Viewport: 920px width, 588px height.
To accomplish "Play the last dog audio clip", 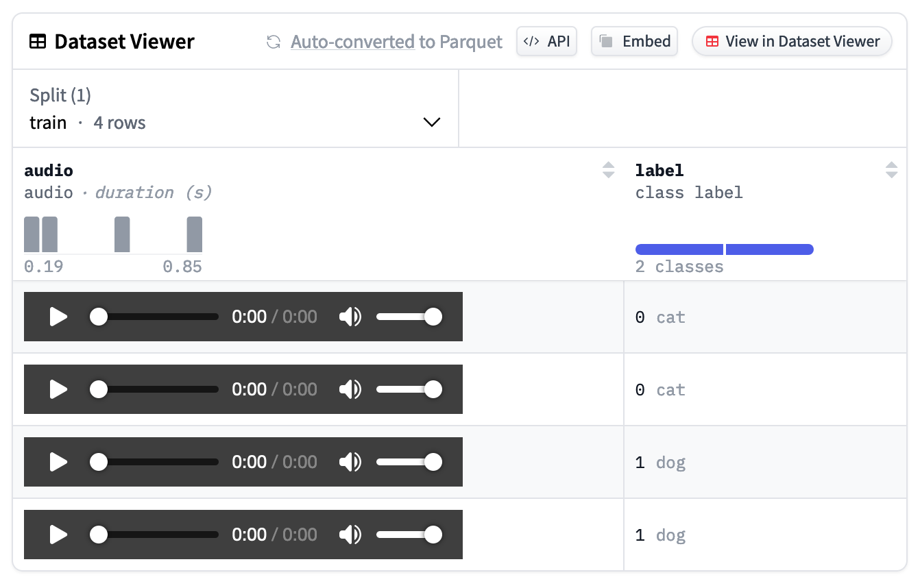I will coord(59,535).
